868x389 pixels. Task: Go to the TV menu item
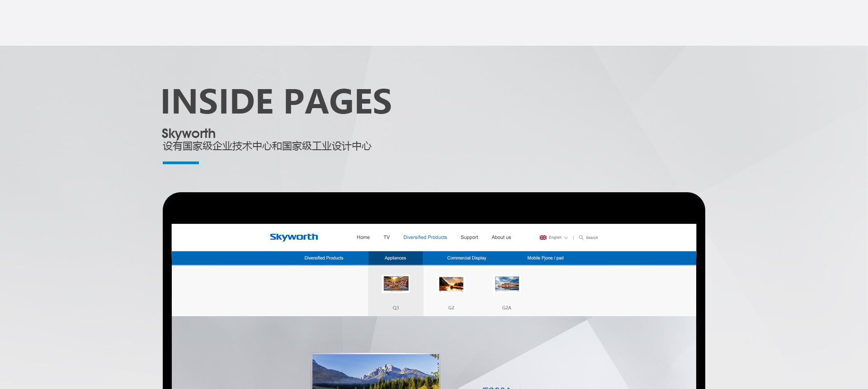pyautogui.click(x=387, y=237)
